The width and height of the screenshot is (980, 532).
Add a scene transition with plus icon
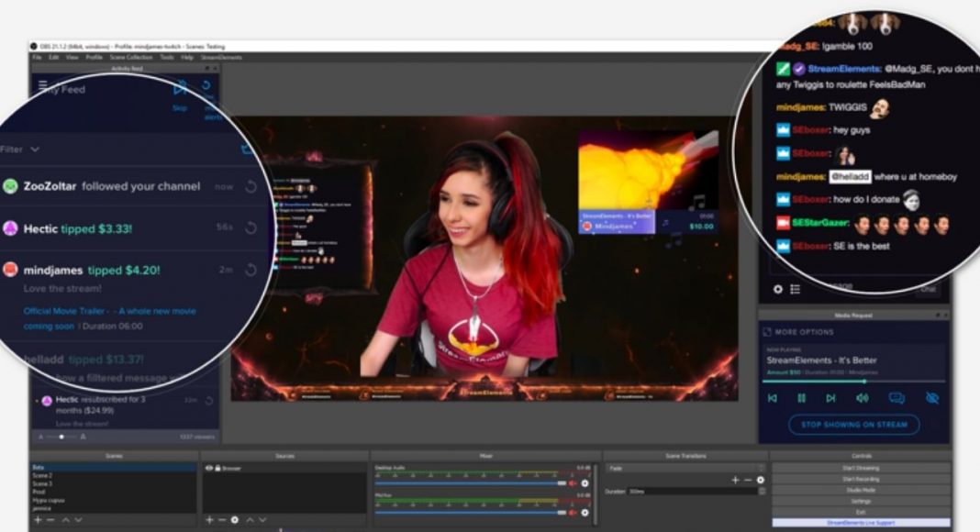[735, 480]
